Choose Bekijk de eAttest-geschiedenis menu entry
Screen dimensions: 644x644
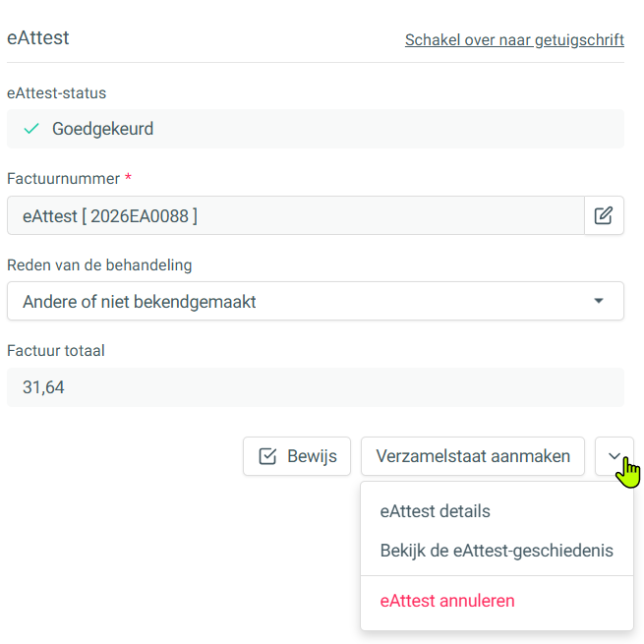[x=497, y=551]
